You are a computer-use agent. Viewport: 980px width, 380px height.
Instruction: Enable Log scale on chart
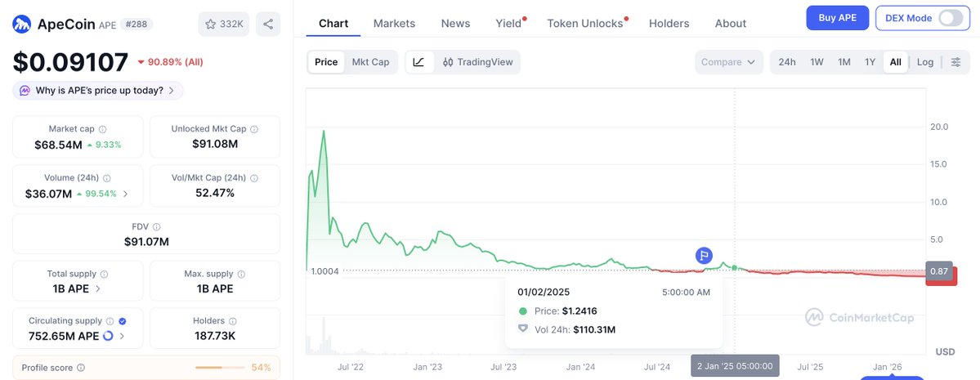[x=924, y=62]
